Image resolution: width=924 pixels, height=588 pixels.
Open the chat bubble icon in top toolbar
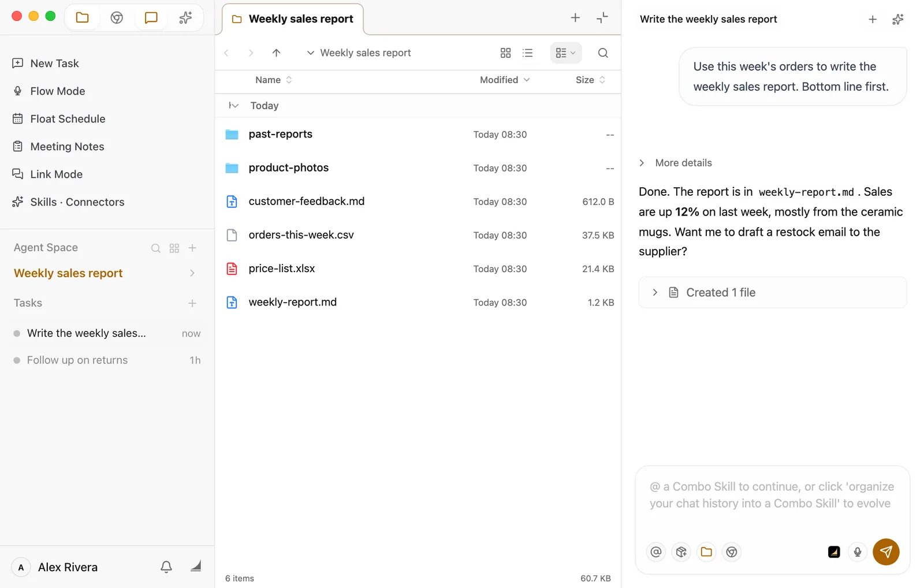151,17
